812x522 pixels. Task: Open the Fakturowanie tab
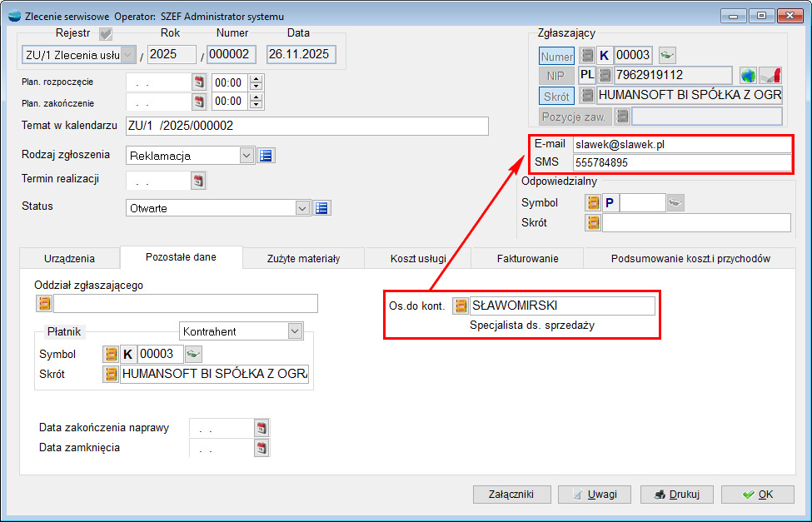(x=527, y=258)
